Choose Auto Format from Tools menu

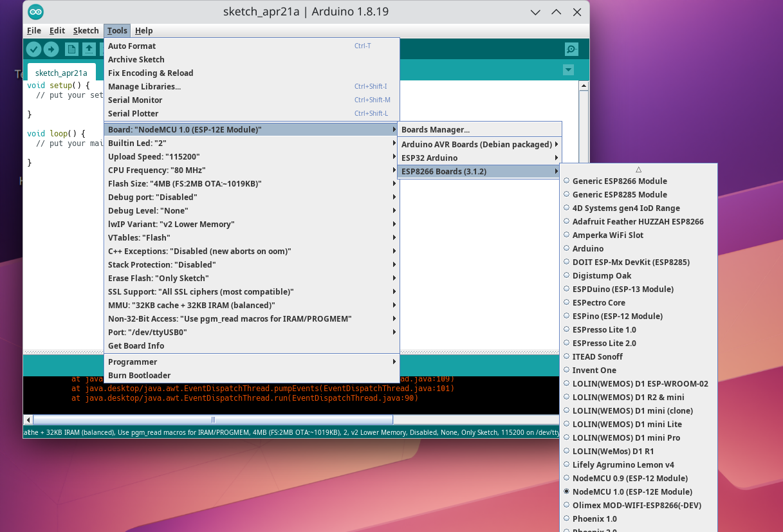pos(252,46)
